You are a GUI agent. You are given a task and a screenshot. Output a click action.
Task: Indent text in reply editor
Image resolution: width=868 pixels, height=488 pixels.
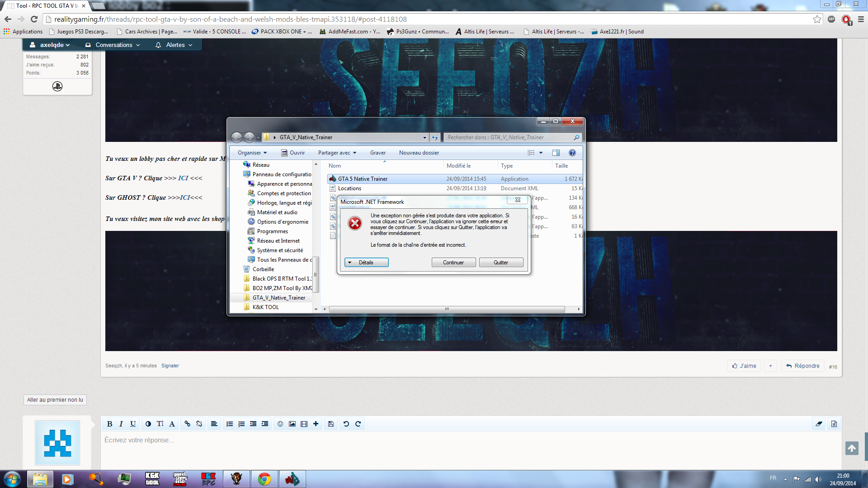click(265, 424)
